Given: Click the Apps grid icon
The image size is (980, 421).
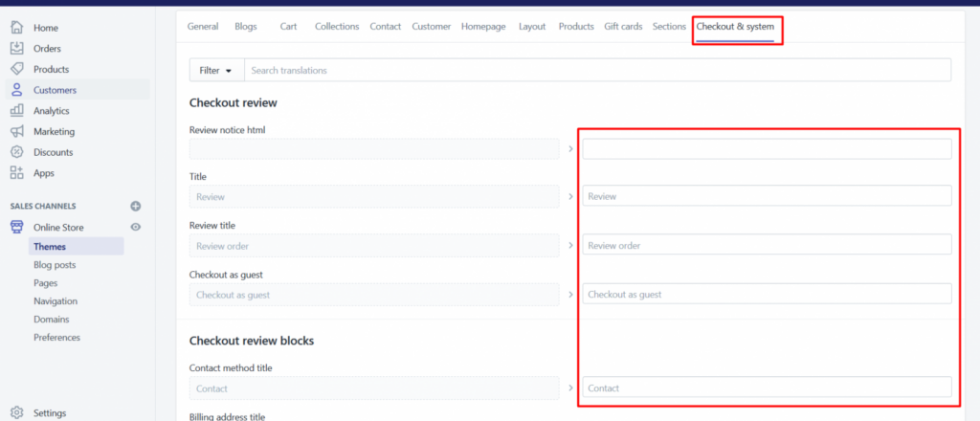Looking at the screenshot, I should tap(16, 173).
